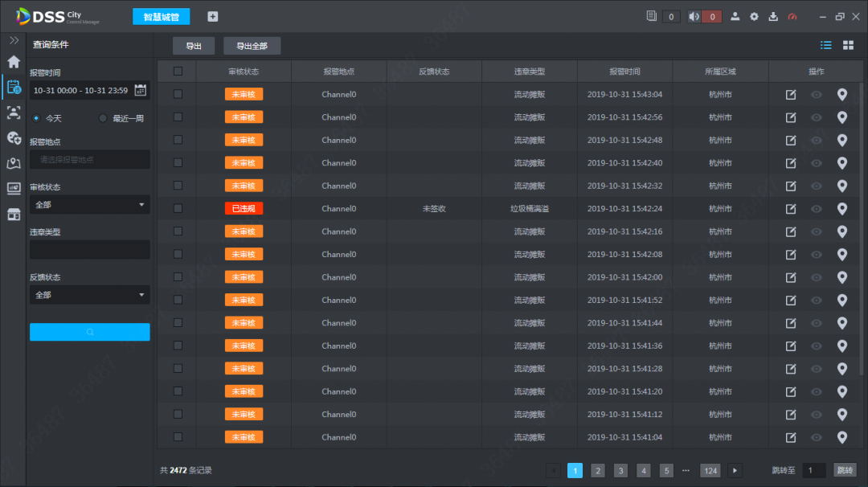Locate the 15:42:24 record on map
Screen dimensions: 868x487
coord(842,209)
